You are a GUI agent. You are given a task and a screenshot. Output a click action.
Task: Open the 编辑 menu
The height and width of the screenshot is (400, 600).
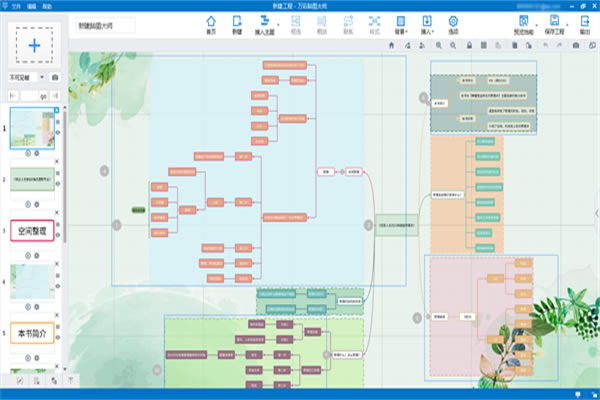click(x=32, y=6)
